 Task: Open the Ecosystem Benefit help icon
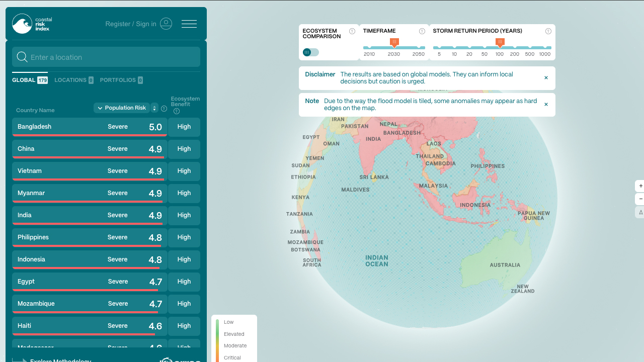pos(177,111)
